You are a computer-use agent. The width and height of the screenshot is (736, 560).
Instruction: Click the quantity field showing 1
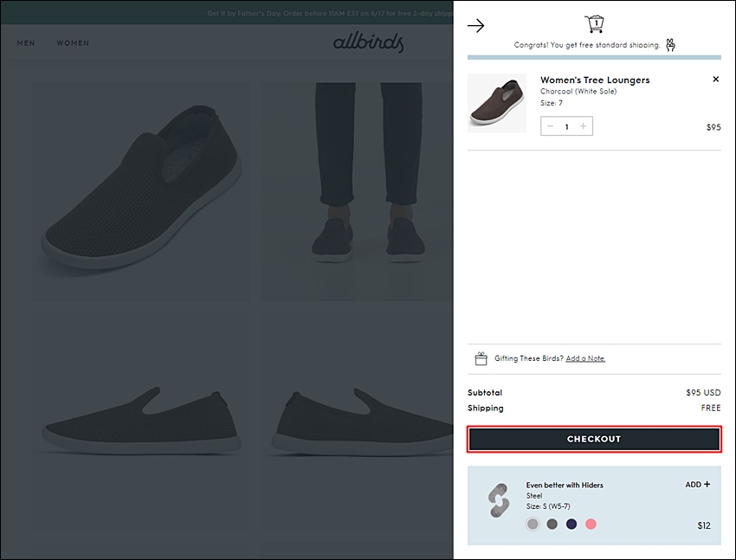(566, 126)
